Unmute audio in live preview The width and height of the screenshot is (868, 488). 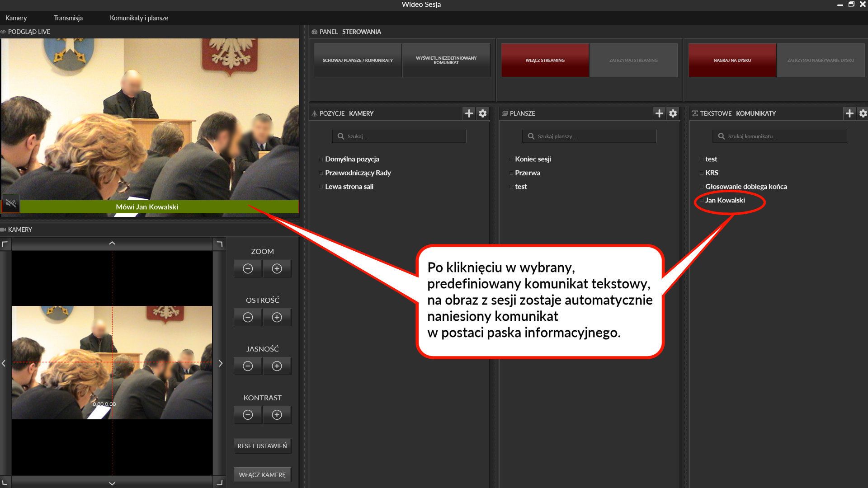pyautogui.click(x=11, y=204)
